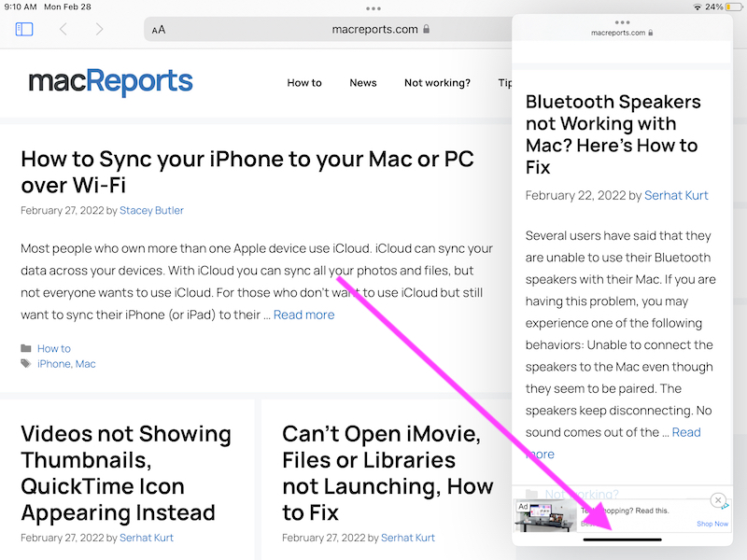The width and height of the screenshot is (747, 560).
Task: Open the Not working? menu item
Action: [x=437, y=83]
